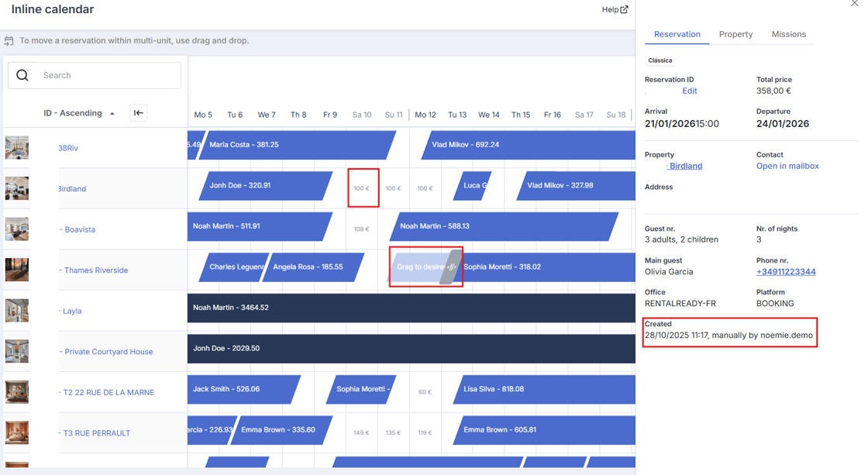Viewport: 868px width, 475px height.
Task: Select Vlad Mikov - 327.98 reservation
Action: (x=576, y=185)
